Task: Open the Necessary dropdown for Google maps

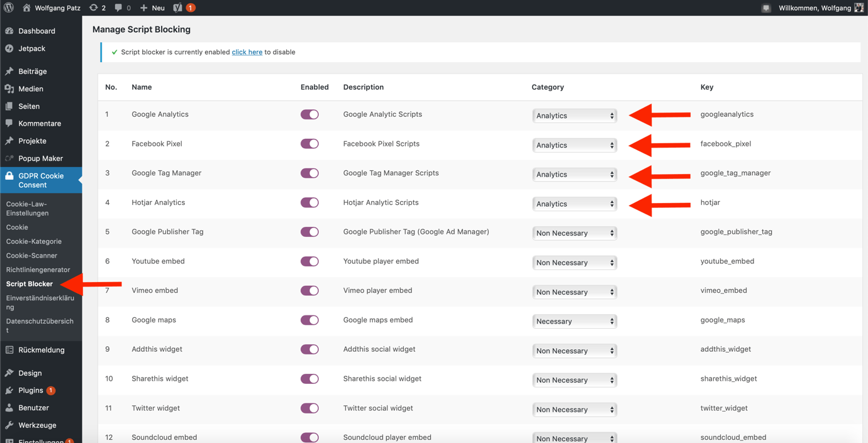Action: [x=574, y=321]
